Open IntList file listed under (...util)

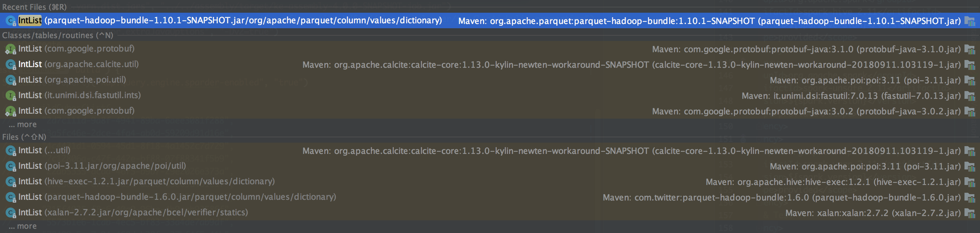490,150
